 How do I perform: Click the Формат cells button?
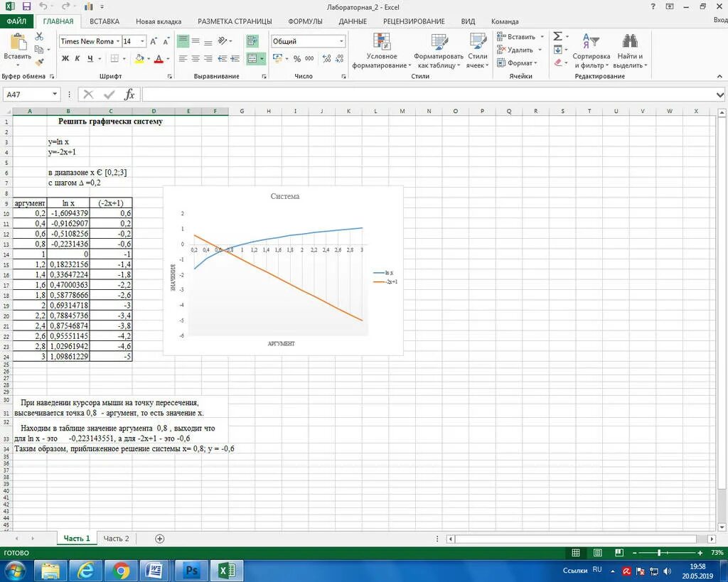point(517,63)
